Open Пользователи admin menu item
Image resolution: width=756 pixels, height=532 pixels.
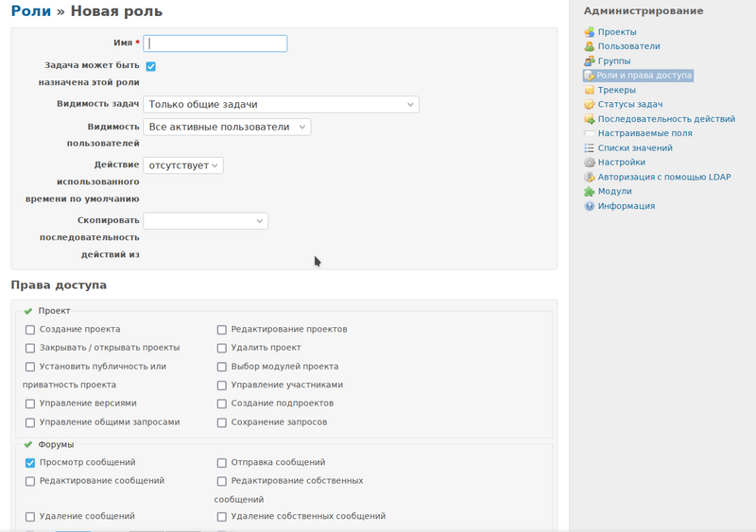coord(628,46)
